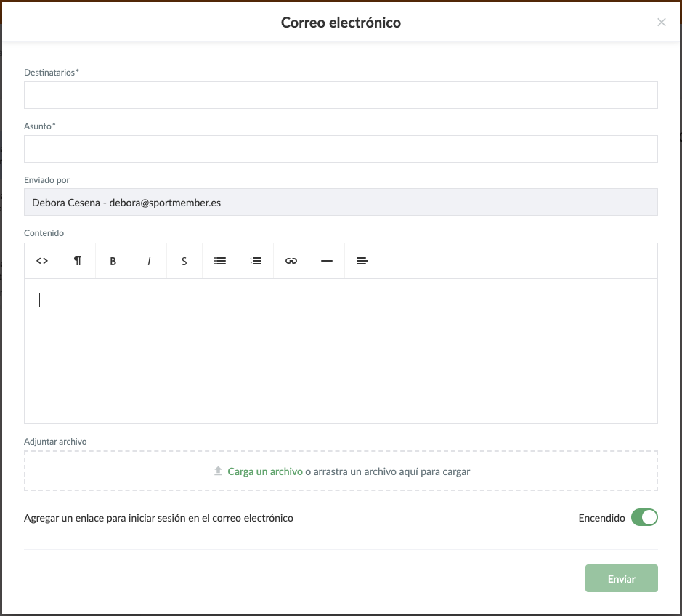Image resolution: width=682 pixels, height=616 pixels.
Task: Click the upload arrow icon
Action: pos(218,471)
